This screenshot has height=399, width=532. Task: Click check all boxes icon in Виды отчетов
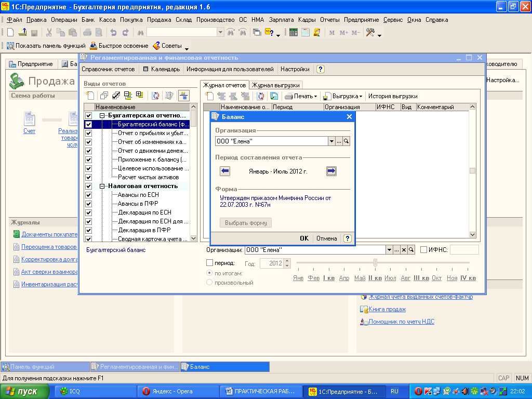coord(116,96)
